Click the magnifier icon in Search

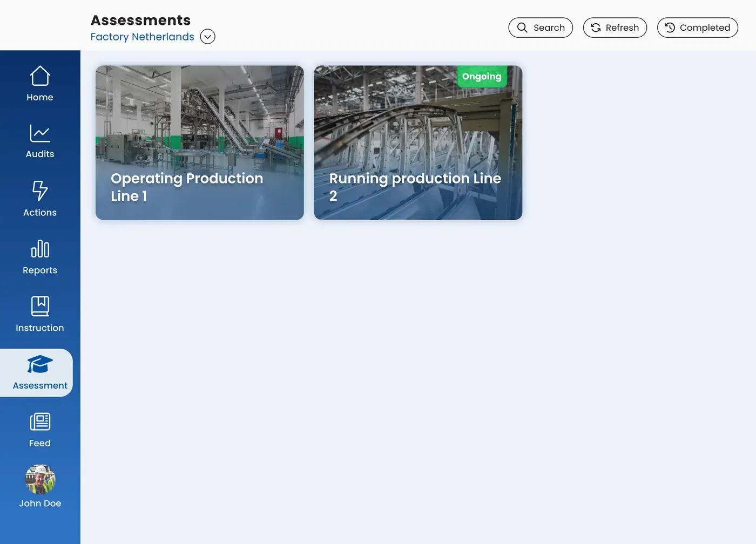522,28
